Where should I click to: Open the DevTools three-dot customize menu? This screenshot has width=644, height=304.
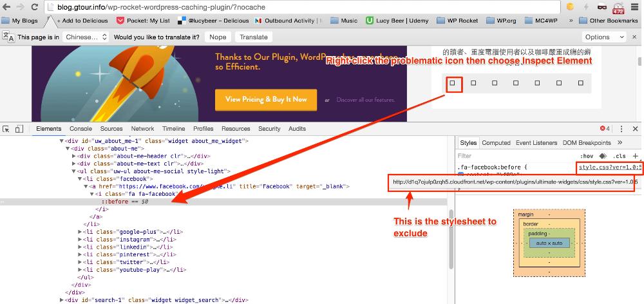[621, 129]
